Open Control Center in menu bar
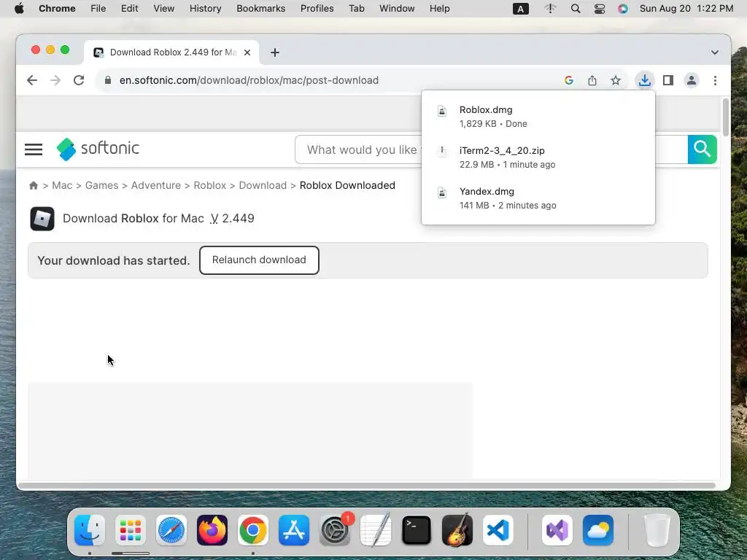The image size is (747, 560). click(600, 9)
